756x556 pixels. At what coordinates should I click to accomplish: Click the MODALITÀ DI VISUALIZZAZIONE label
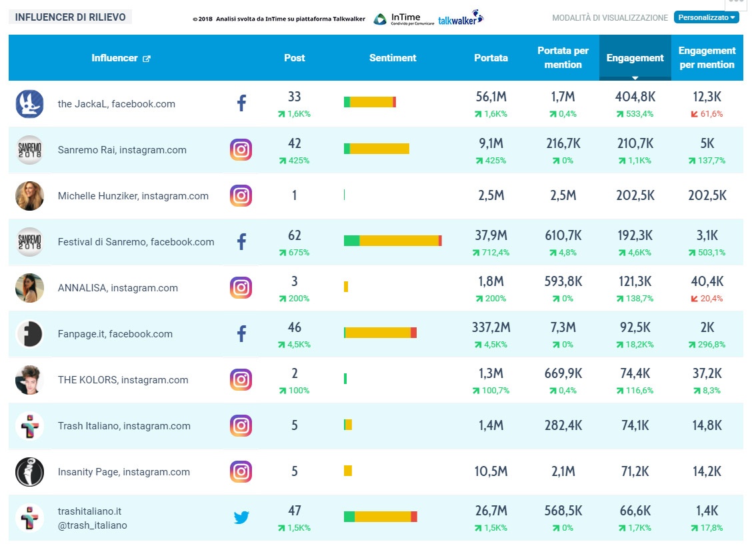[610, 18]
